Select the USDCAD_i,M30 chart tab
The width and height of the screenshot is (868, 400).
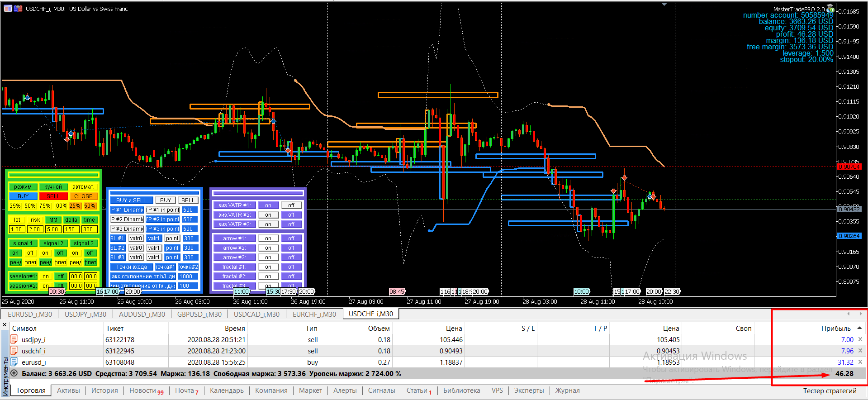tap(256, 314)
